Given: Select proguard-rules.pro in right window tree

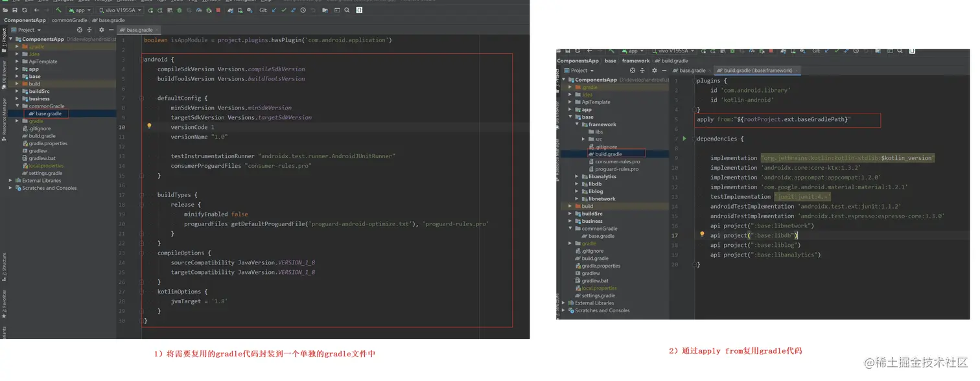Looking at the screenshot, I should [616, 169].
